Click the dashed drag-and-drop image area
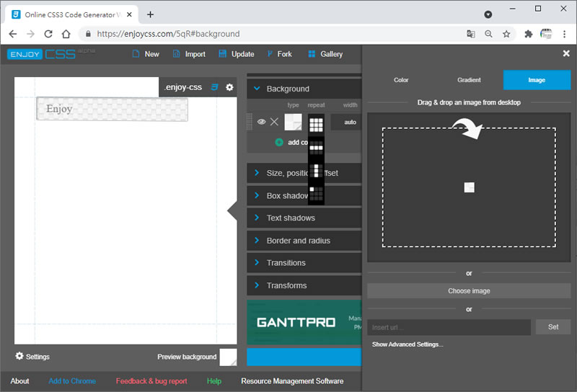The height and width of the screenshot is (392, 577). pos(469,187)
